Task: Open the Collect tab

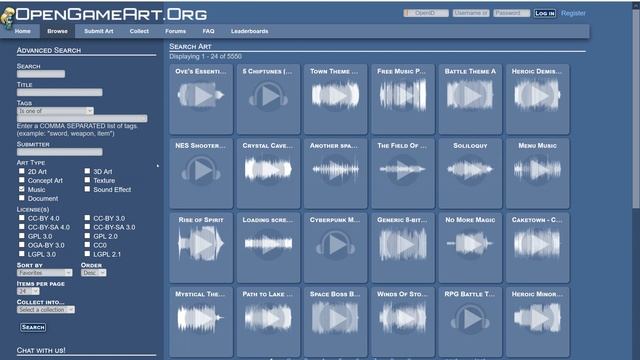Action: click(x=139, y=31)
